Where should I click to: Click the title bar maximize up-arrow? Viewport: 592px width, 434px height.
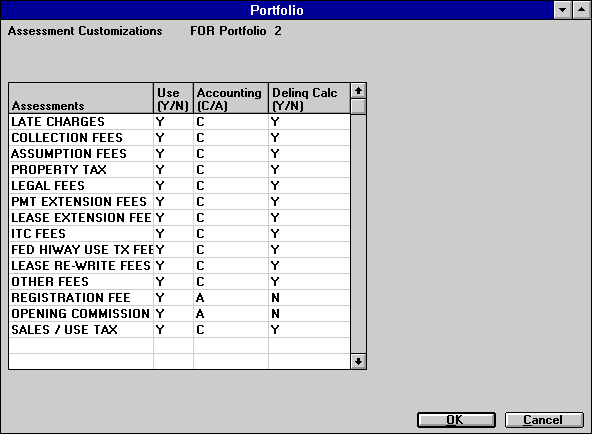(x=581, y=10)
